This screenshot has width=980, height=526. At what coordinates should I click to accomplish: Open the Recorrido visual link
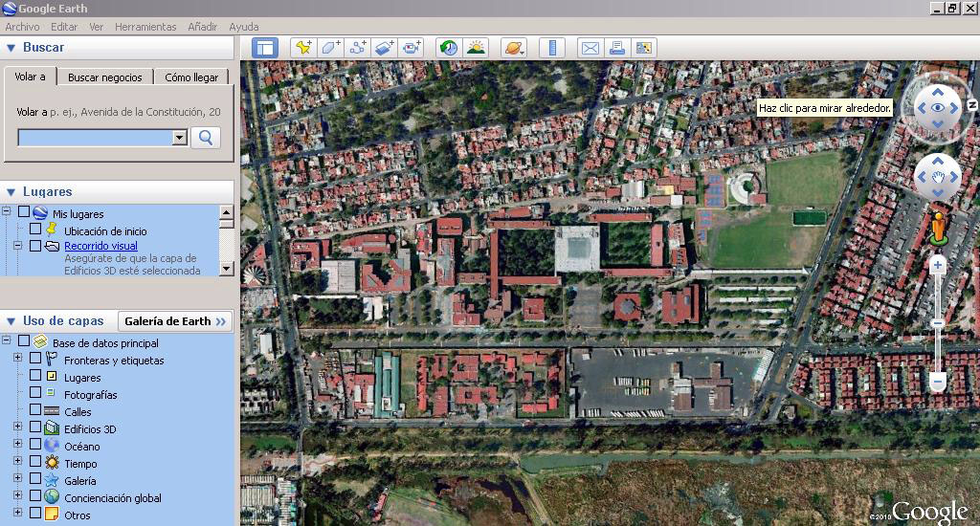click(100, 246)
